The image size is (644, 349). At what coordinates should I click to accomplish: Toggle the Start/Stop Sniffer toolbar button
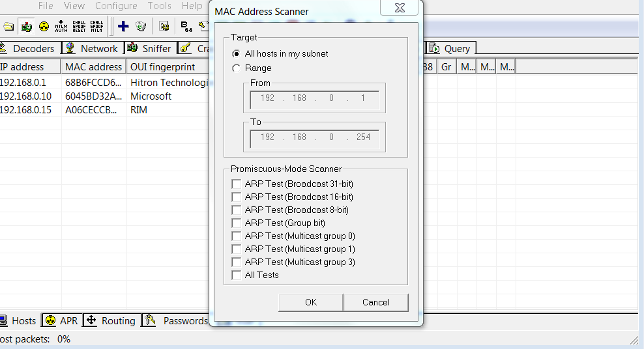pyautogui.click(x=27, y=27)
